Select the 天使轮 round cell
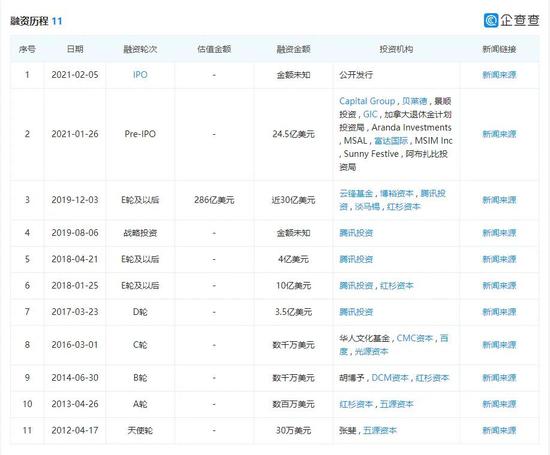Image resolution: width=550 pixels, height=455 pixels. [x=140, y=430]
